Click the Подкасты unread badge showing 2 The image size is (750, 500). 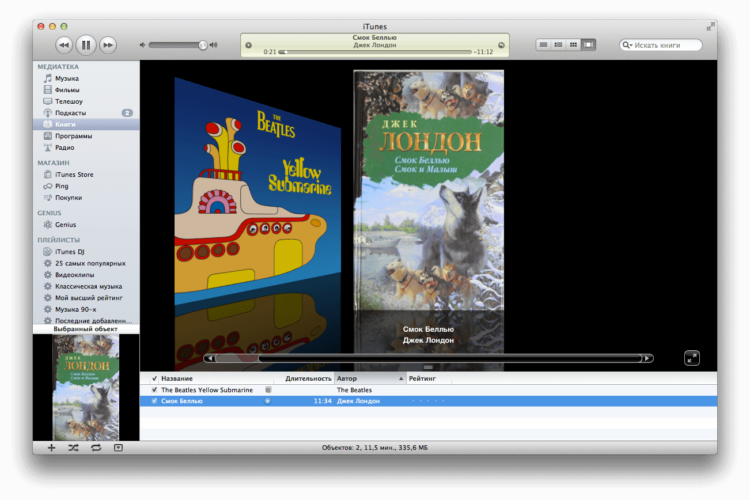point(127,113)
